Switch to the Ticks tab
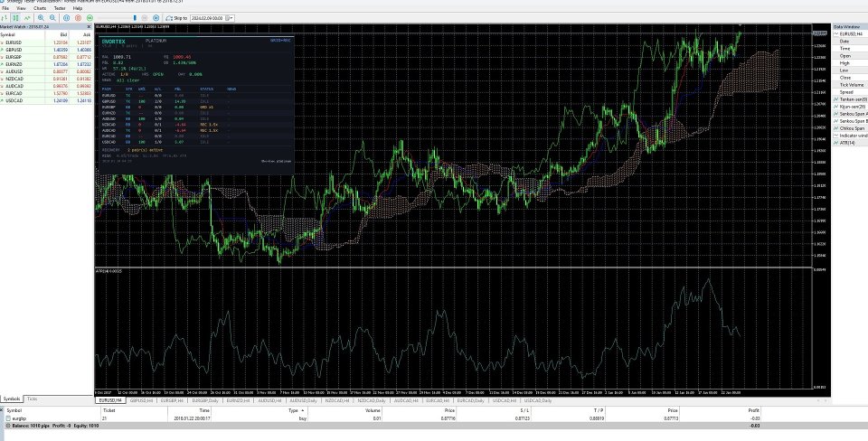868x441 pixels. pos(33,399)
